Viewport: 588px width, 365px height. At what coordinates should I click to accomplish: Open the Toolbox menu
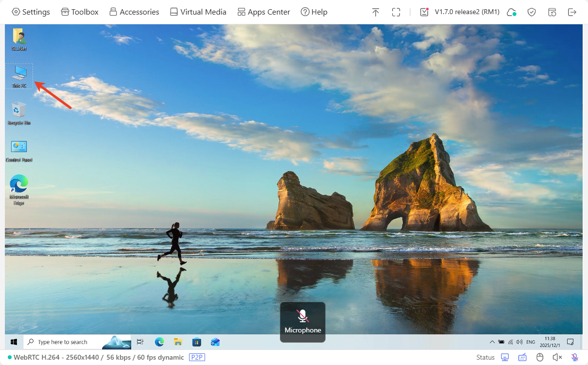(80, 12)
